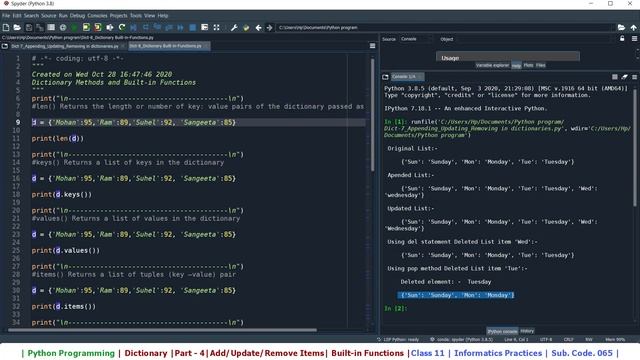Save the current file
This screenshot has height=360, width=640.
[x=29, y=27]
